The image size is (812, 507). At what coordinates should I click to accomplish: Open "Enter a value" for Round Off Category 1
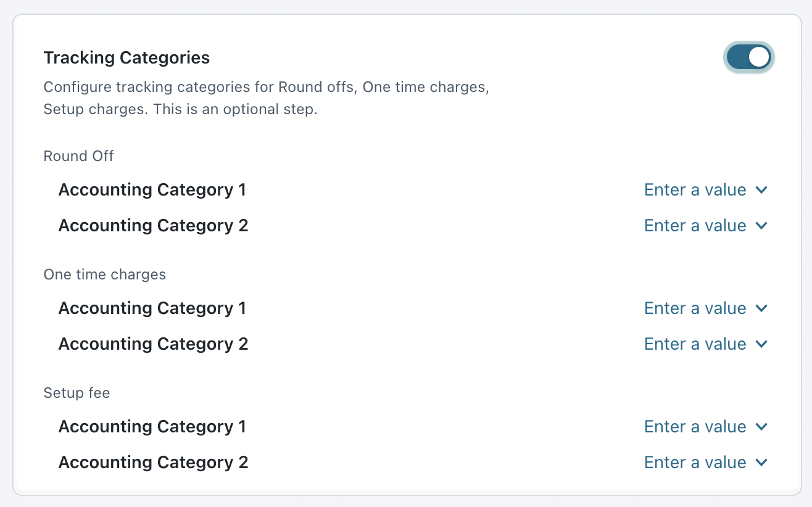pos(695,190)
